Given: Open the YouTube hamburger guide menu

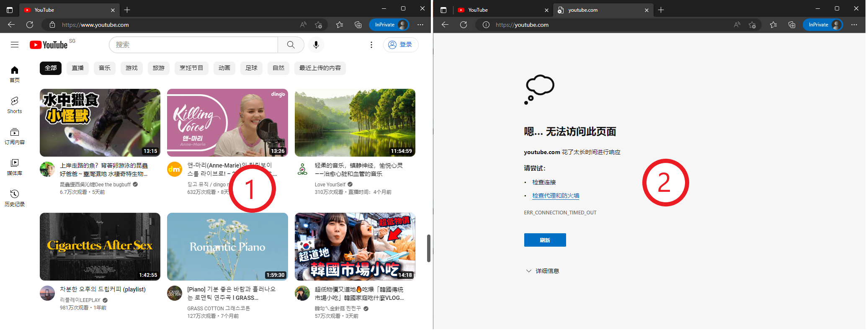Looking at the screenshot, I should [15, 45].
